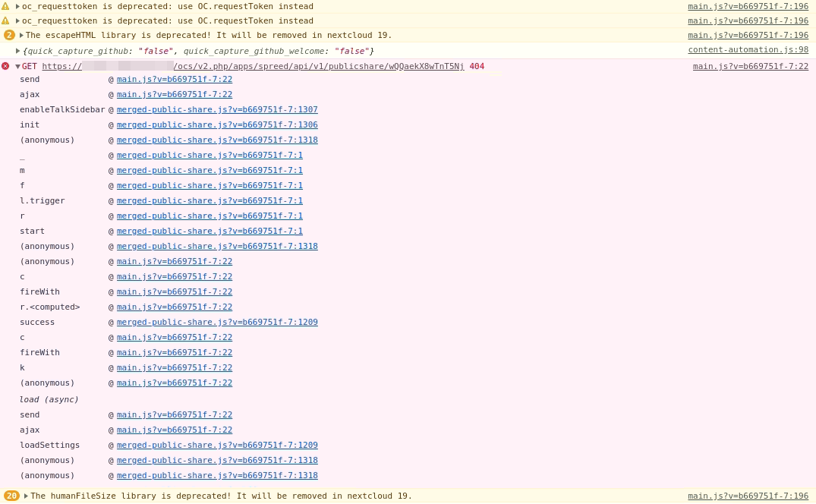Open source link for init frame
Image resolution: width=816 pixels, height=504 pixels.
[217, 124]
